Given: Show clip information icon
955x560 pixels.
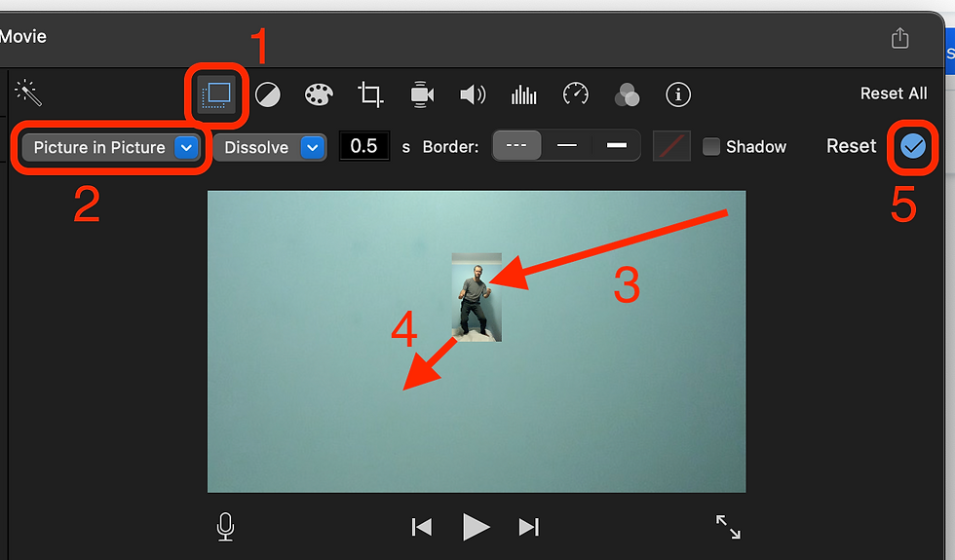Looking at the screenshot, I should 678,95.
